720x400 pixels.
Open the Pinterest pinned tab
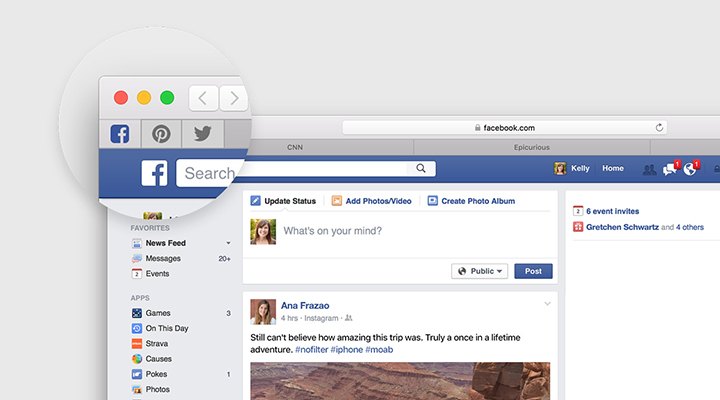click(x=160, y=134)
